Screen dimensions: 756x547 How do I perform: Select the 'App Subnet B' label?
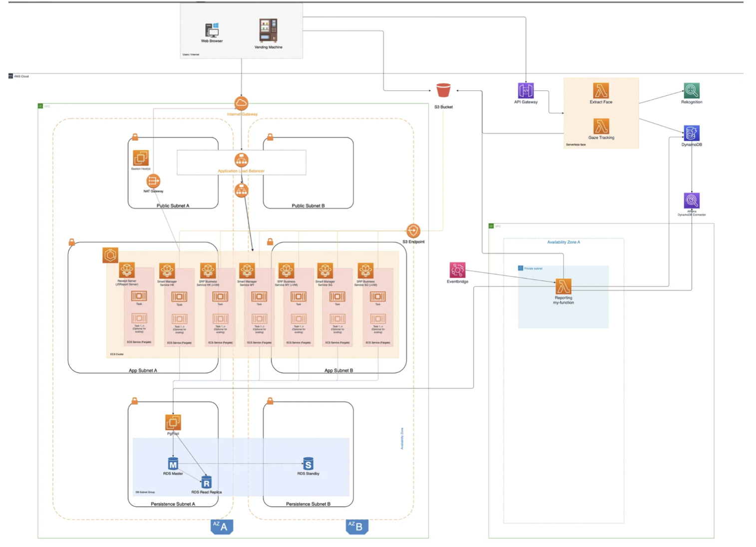pyautogui.click(x=339, y=370)
